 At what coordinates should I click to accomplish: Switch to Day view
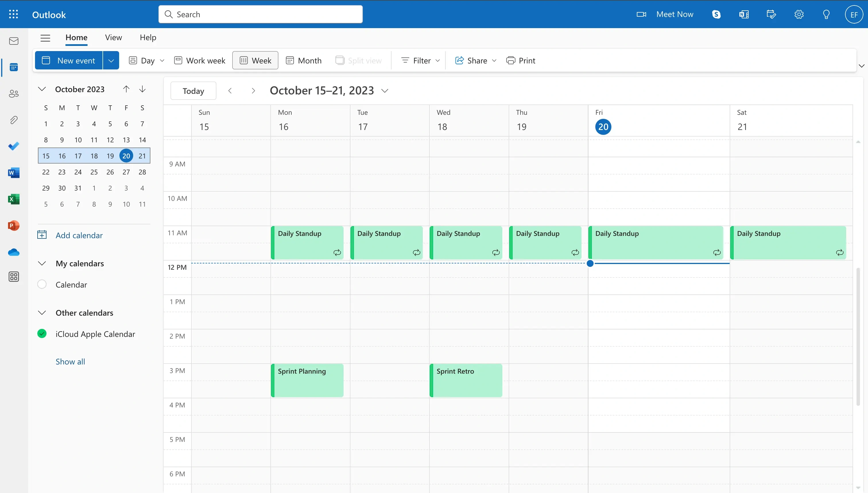(142, 60)
